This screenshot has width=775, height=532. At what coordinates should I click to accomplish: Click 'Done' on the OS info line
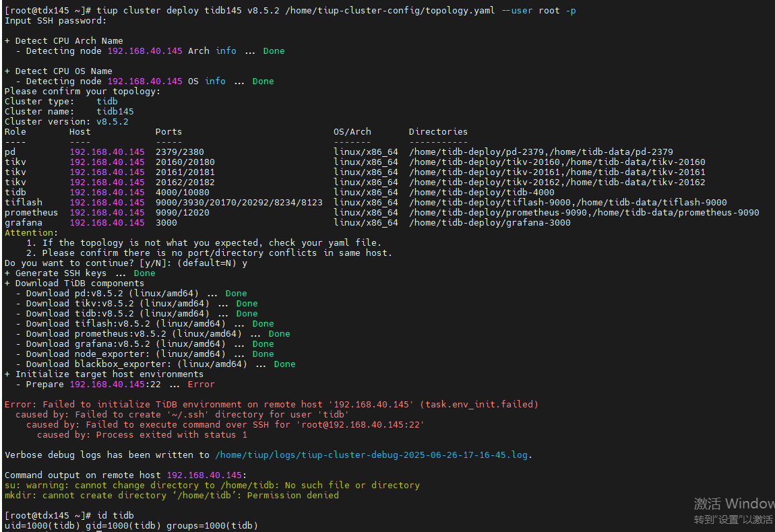tap(263, 81)
